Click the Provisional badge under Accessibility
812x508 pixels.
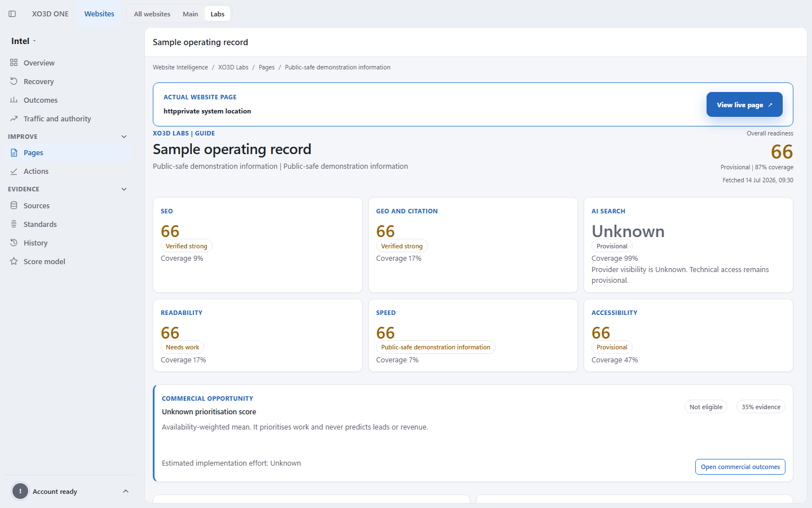[x=612, y=347]
